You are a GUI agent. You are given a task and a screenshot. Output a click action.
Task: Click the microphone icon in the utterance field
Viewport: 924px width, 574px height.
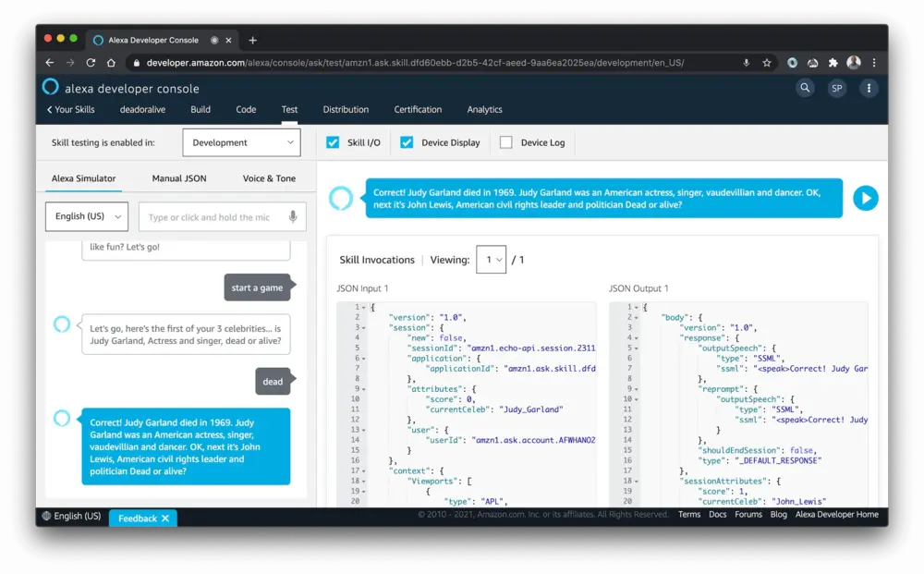(293, 217)
